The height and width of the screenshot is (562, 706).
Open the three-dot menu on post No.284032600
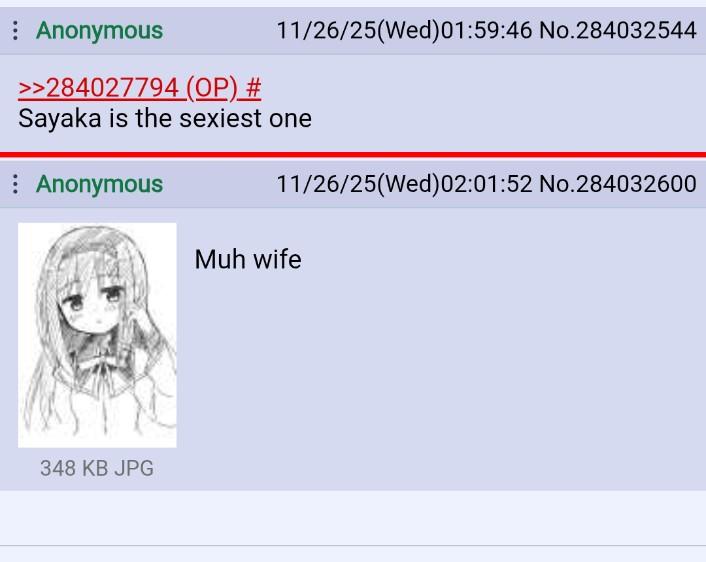[x=15, y=184]
